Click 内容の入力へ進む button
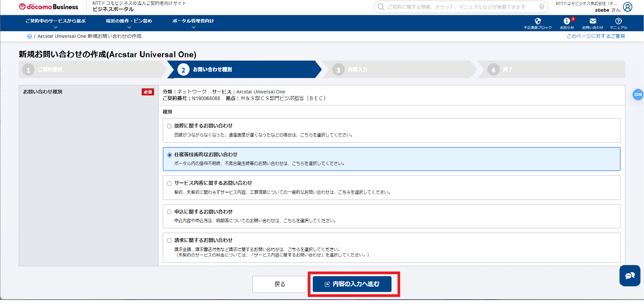 tap(352, 284)
